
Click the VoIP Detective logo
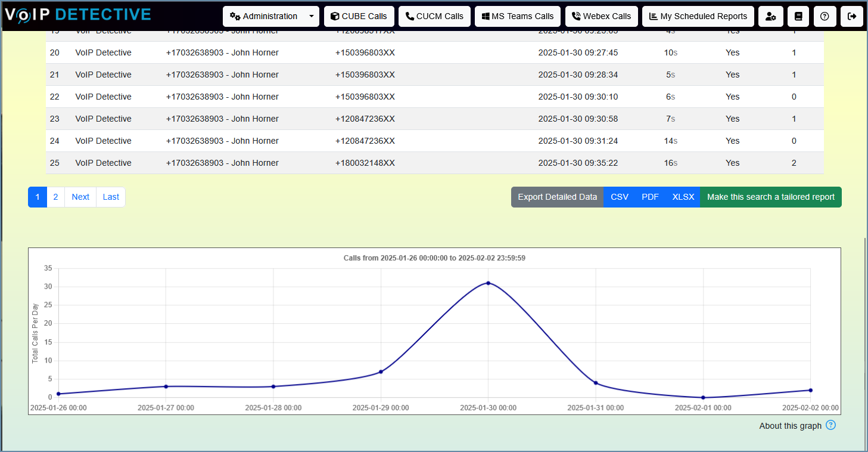tap(78, 16)
